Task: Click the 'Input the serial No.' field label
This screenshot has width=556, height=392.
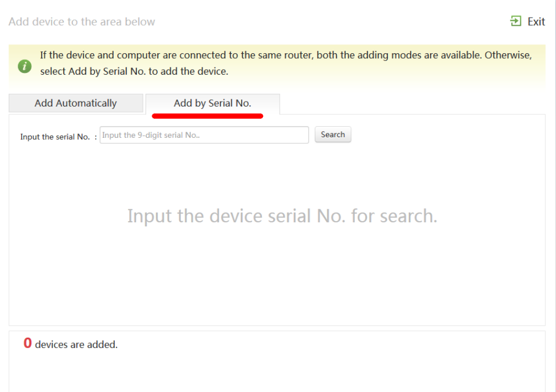Action: tap(55, 137)
